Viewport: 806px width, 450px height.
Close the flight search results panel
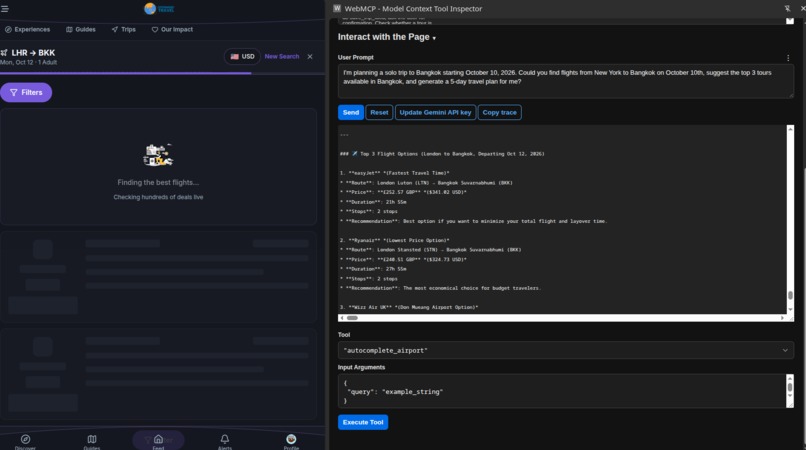[x=310, y=57]
